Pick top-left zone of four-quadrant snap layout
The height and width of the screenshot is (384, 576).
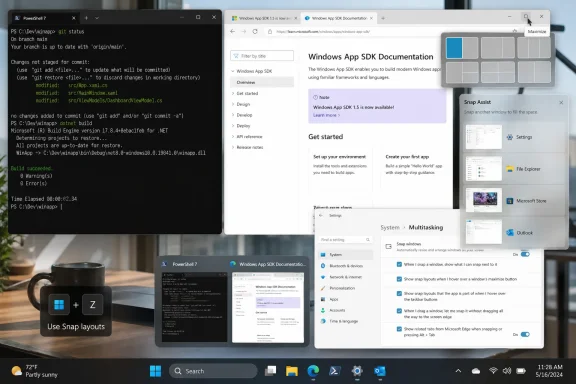[x=489, y=67]
